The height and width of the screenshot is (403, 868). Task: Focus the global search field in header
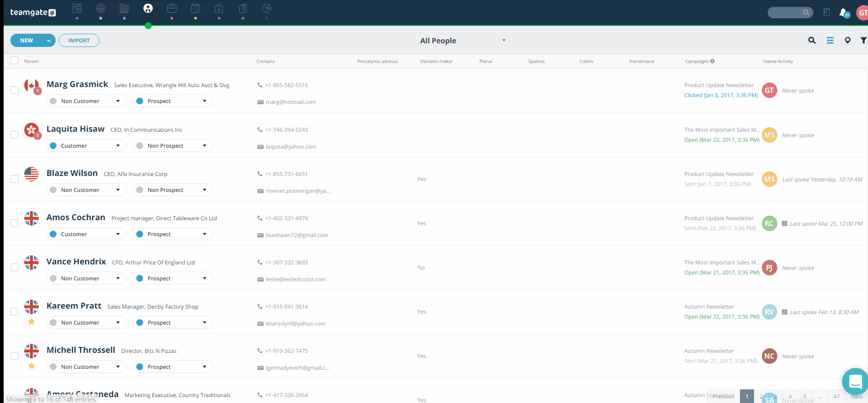791,12
